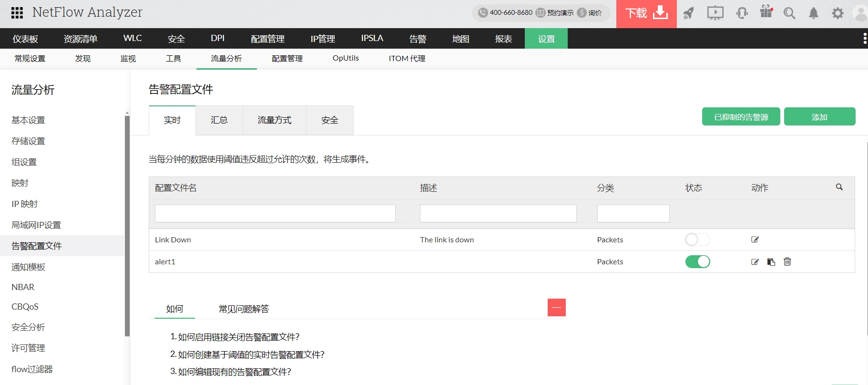Click the rocket quick-start icon
This screenshot has height=385, width=868.
click(x=688, y=13)
